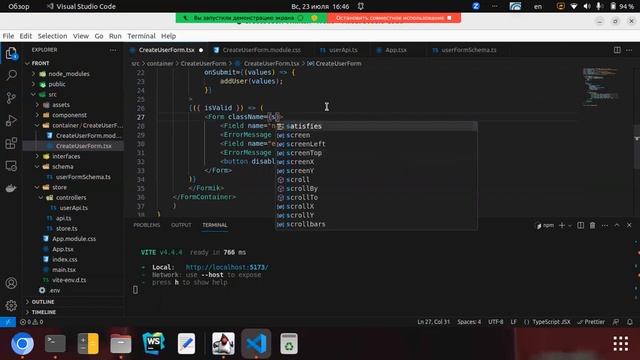Open the Terminal menu

141,36
